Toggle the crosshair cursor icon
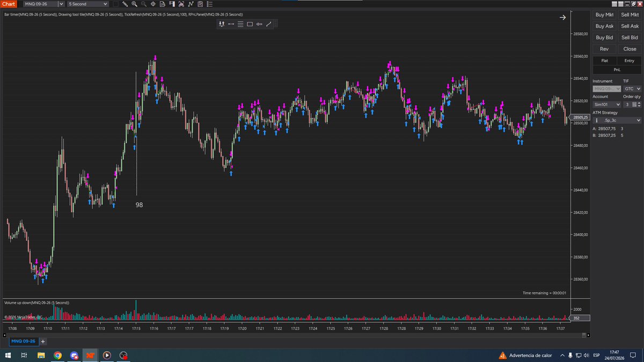 click(153, 4)
